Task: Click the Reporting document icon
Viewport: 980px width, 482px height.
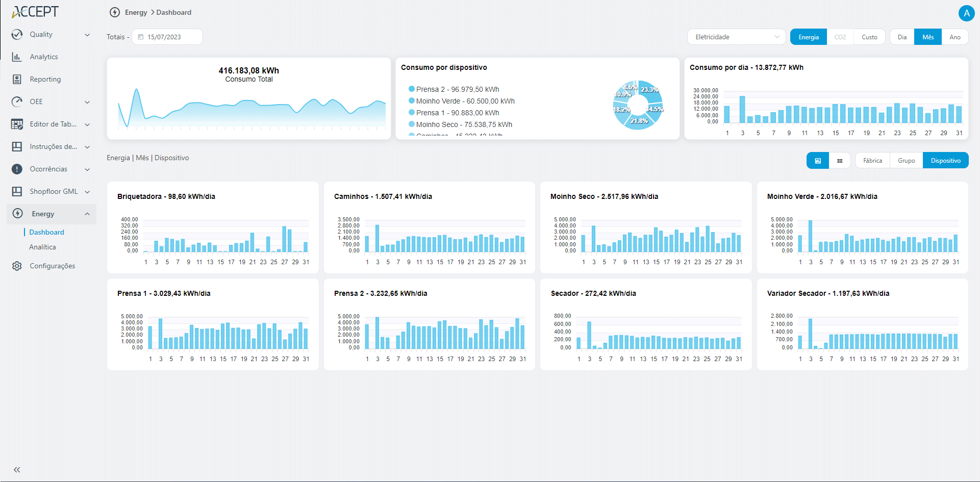Action: tap(17, 79)
